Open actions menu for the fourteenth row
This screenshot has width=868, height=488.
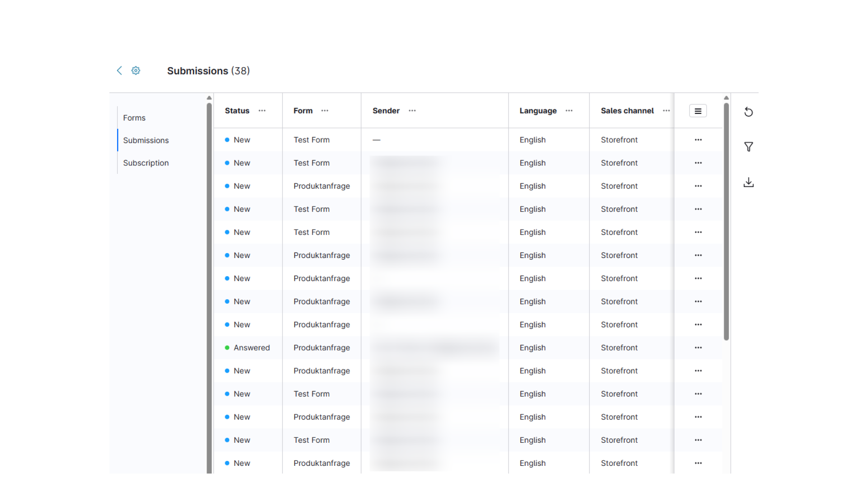point(698,440)
